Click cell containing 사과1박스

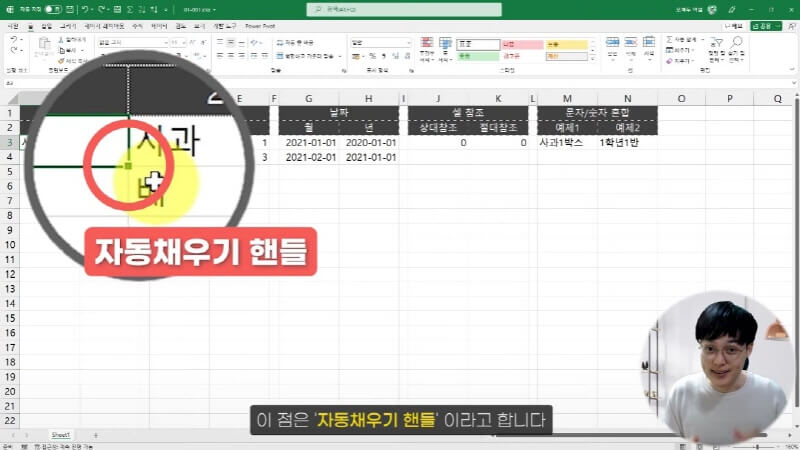[567, 142]
